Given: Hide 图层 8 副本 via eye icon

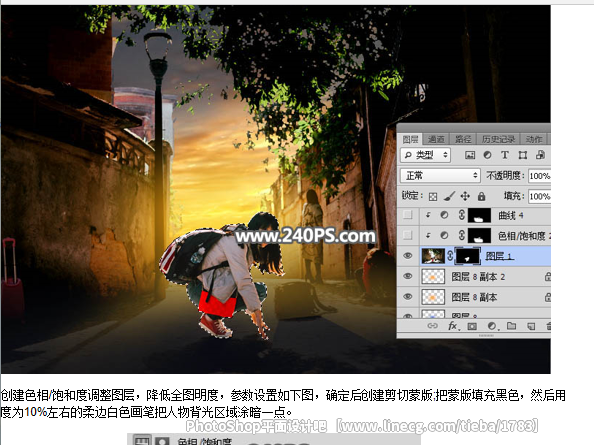Looking at the screenshot, I should coord(408,297).
